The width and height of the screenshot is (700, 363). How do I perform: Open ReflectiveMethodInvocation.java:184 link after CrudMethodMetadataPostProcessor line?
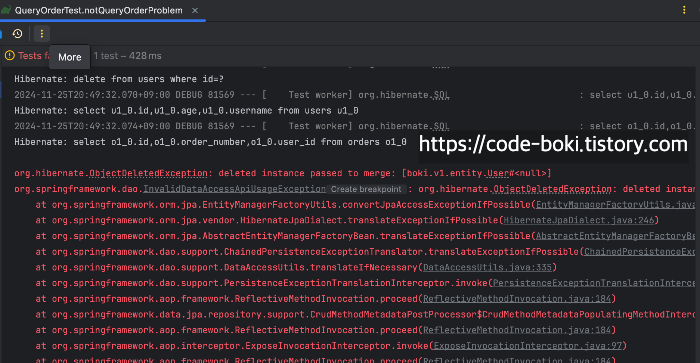517,330
